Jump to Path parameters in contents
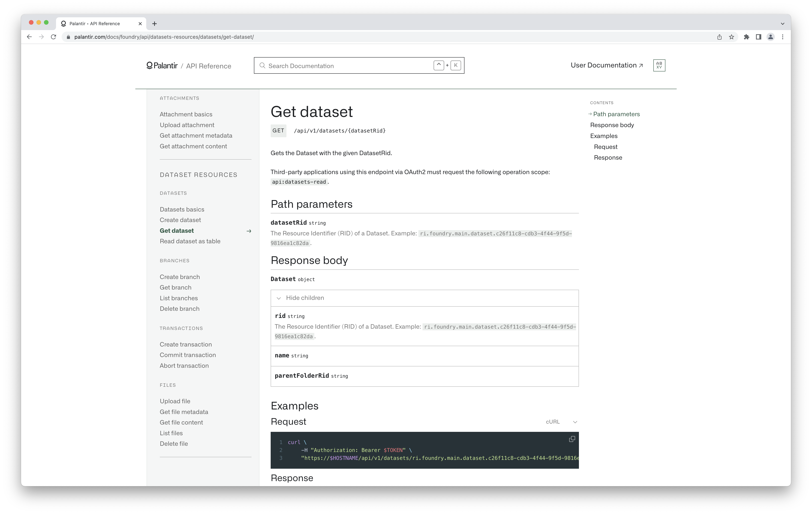The height and width of the screenshot is (514, 812). [x=616, y=114]
